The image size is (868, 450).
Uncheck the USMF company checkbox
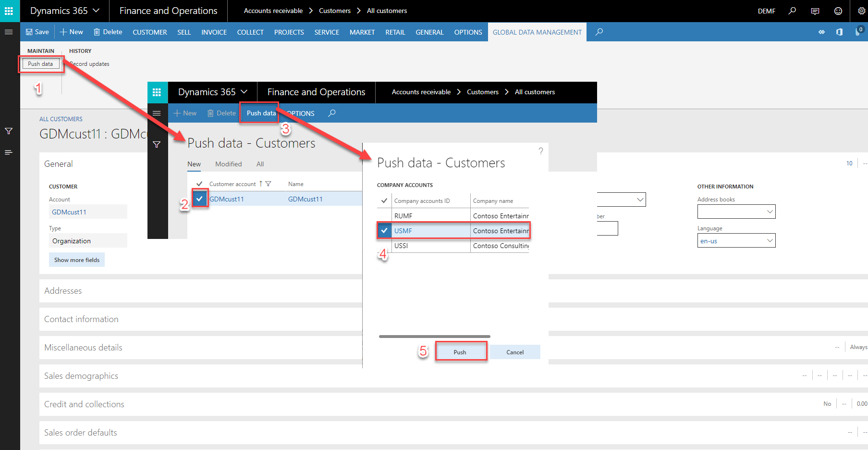(384, 231)
